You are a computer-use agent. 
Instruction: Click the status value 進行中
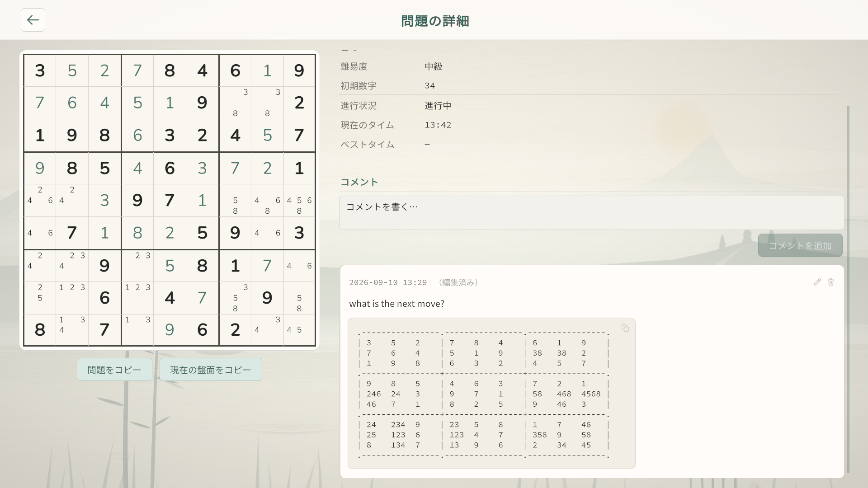click(438, 106)
